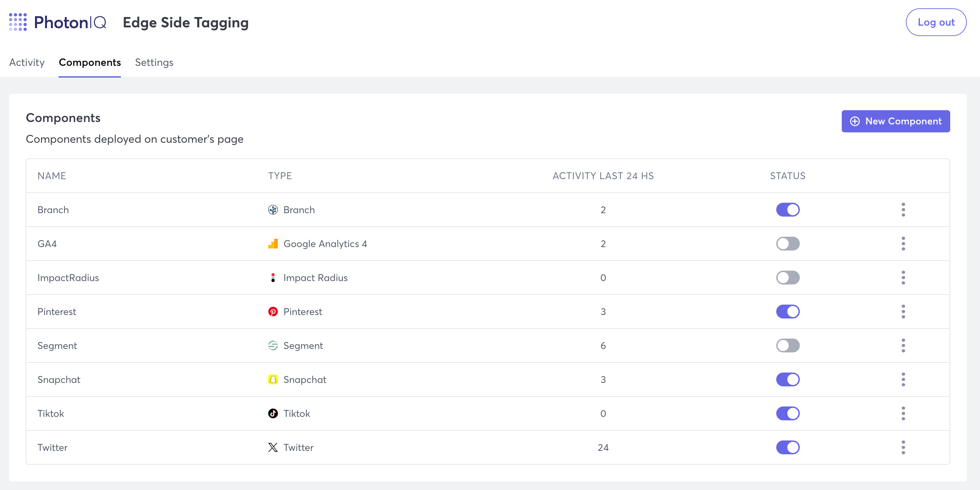
Task: Open the Pinterest row options menu
Action: (x=903, y=311)
